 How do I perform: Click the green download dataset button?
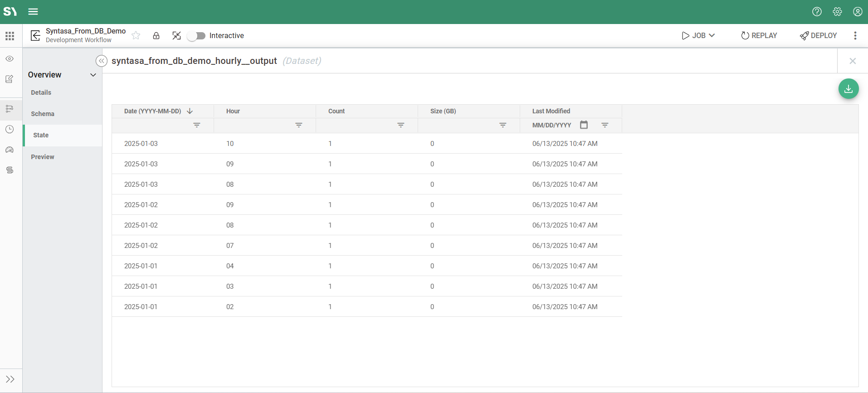coord(848,89)
